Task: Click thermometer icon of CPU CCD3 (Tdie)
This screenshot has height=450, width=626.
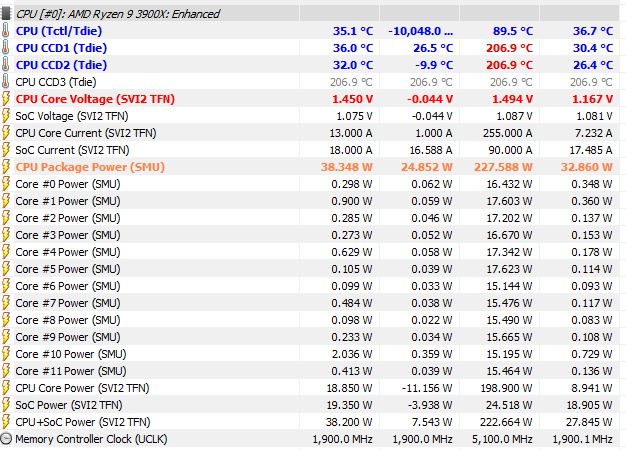Action: [x=6, y=82]
